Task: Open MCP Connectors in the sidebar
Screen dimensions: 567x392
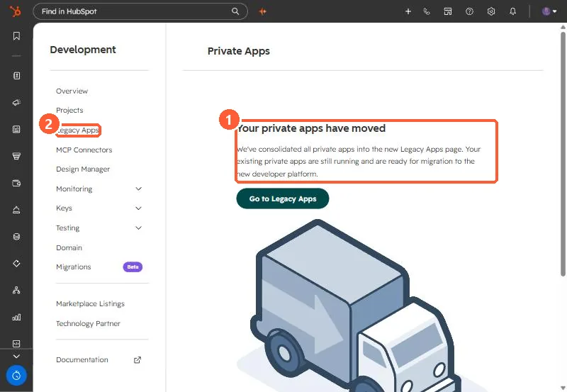Action: click(x=84, y=150)
